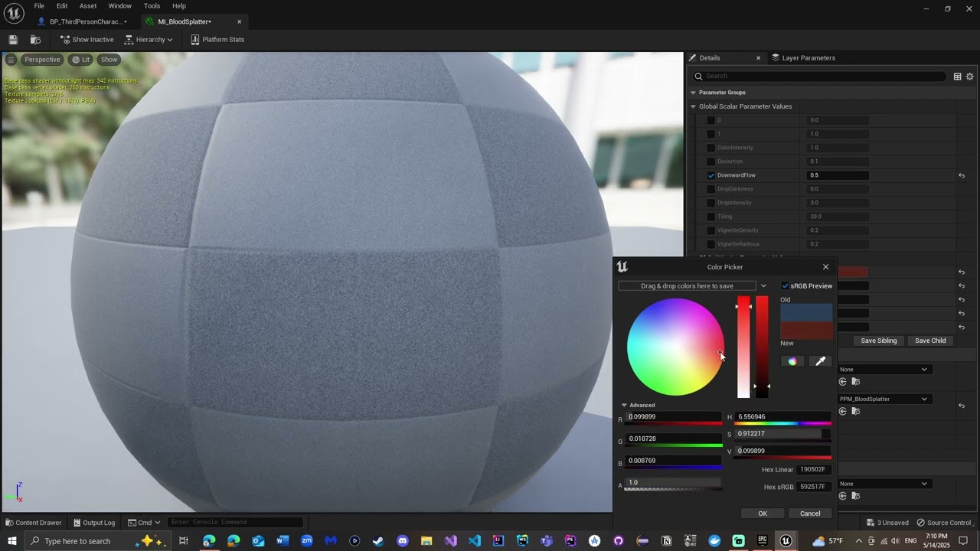Click the Hue value slider
980x551 pixels.
[783, 417]
